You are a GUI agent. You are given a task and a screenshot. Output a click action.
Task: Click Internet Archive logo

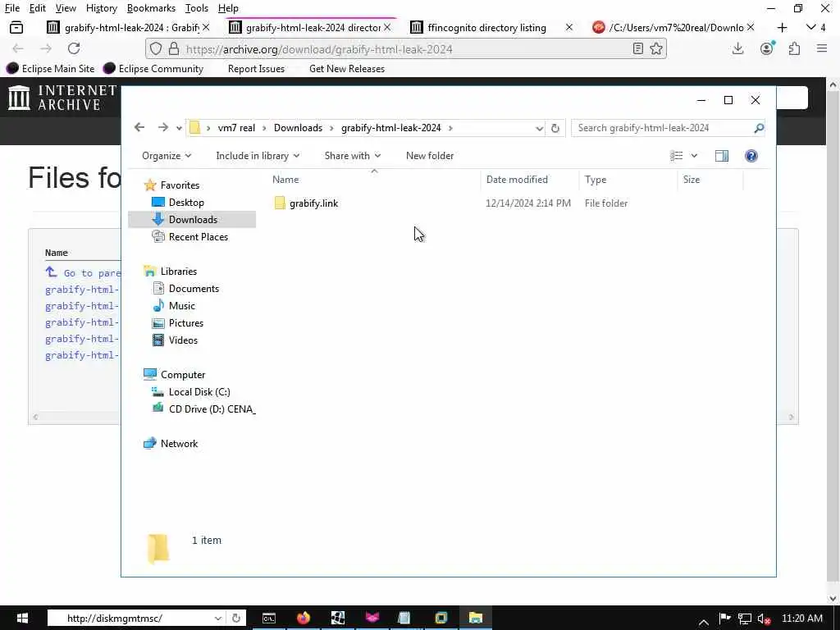(62, 98)
